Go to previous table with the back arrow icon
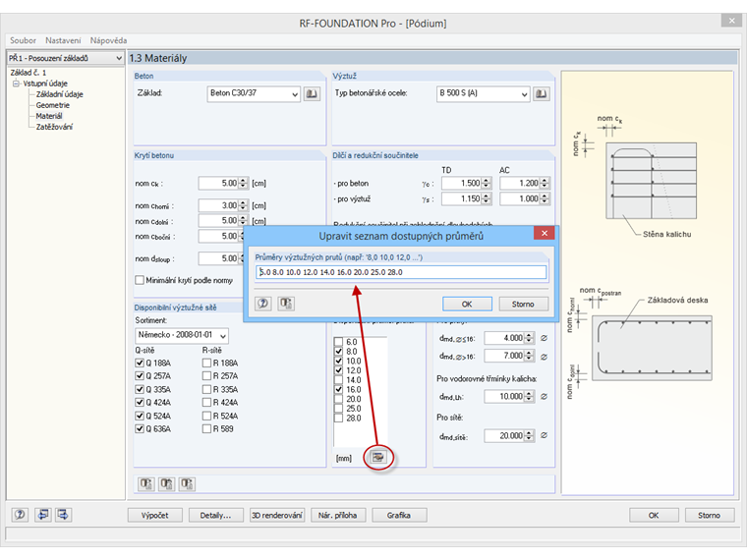Screen dimensions: 747x560 [x=43, y=514]
